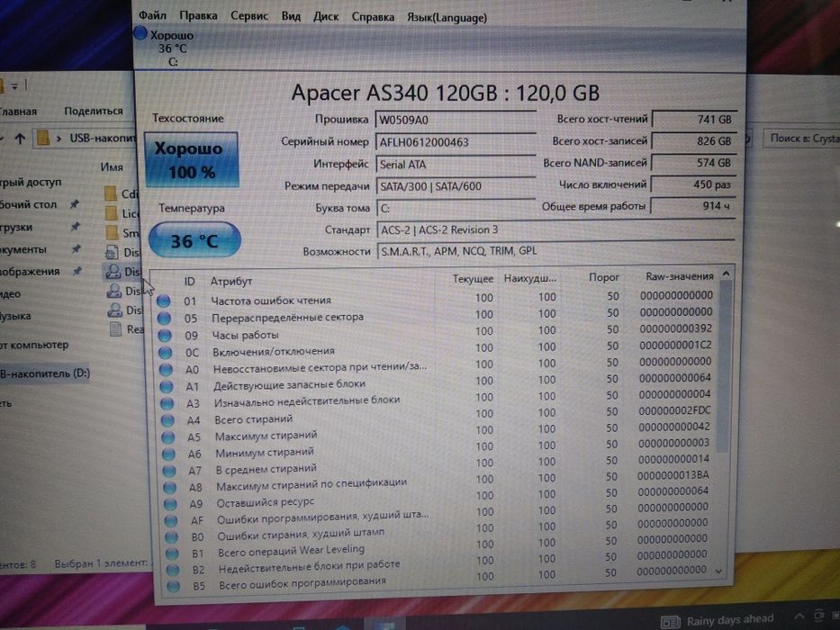The width and height of the screenshot is (840, 630).
Task: Click the status circle for attribute A9
Action: click(x=170, y=504)
